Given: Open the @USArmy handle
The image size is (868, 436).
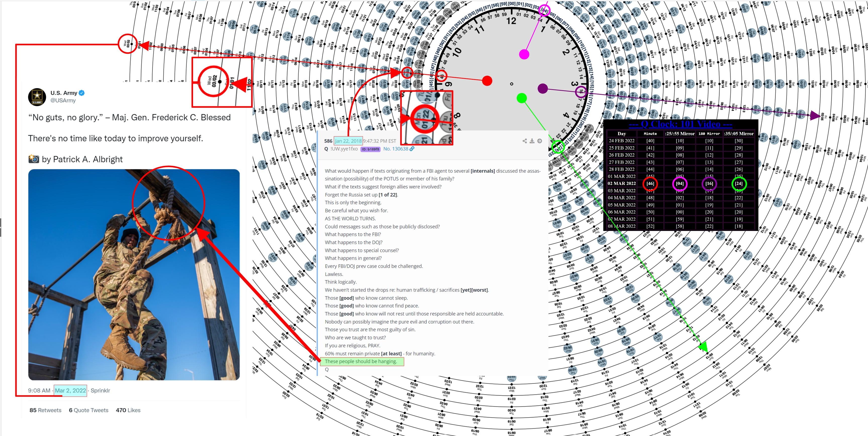Looking at the screenshot, I should pyautogui.click(x=63, y=101).
